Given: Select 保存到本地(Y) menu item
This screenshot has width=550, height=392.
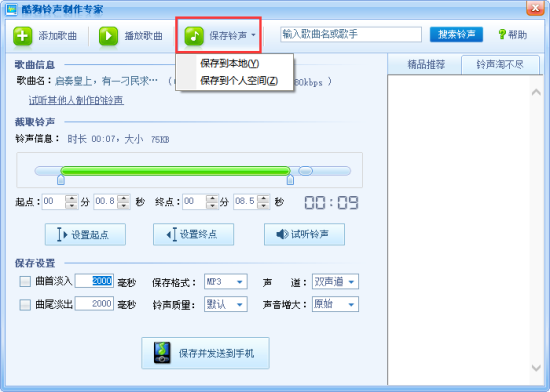Looking at the screenshot, I should tap(229, 63).
